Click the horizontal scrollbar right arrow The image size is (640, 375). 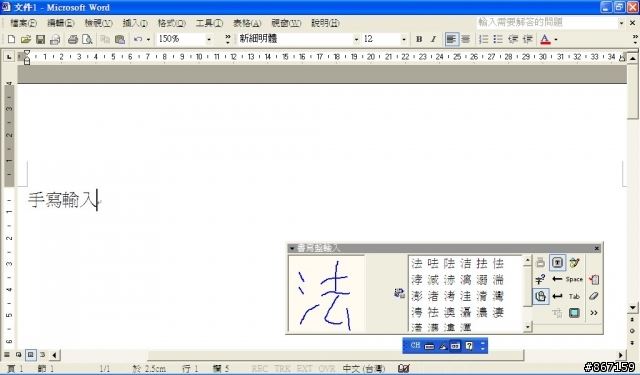click(x=621, y=355)
